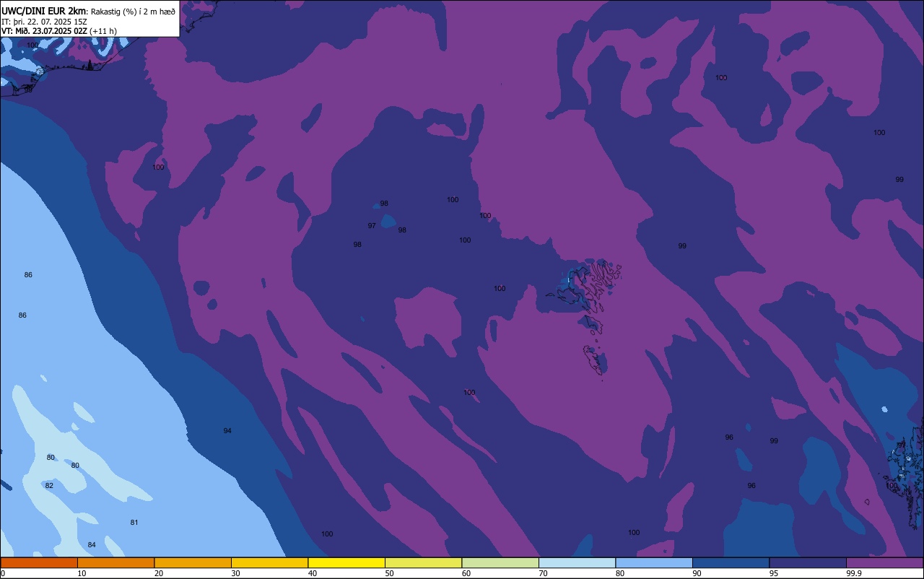924x579 pixels.
Task: Click the 'Rakastig (%) í 2 m hæð' label
Action: click(133, 12)
